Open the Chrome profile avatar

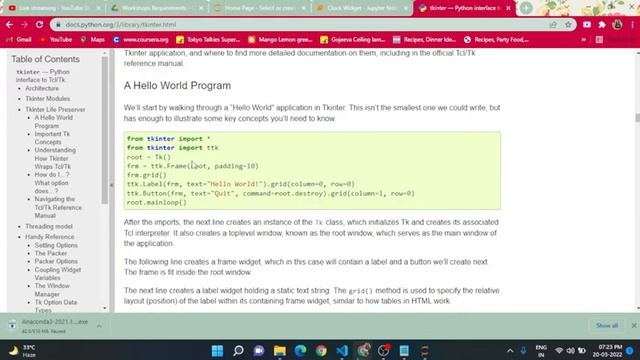(x=618, y=24)
